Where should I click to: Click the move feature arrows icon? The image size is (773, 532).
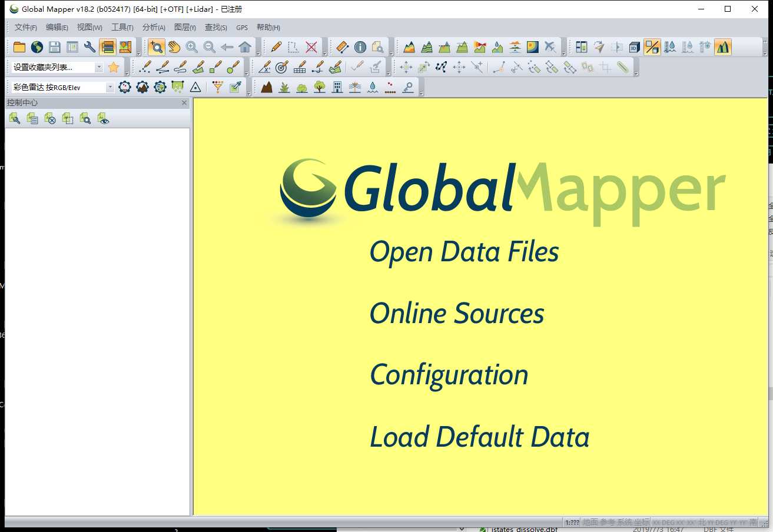click(x=406, y=67)
